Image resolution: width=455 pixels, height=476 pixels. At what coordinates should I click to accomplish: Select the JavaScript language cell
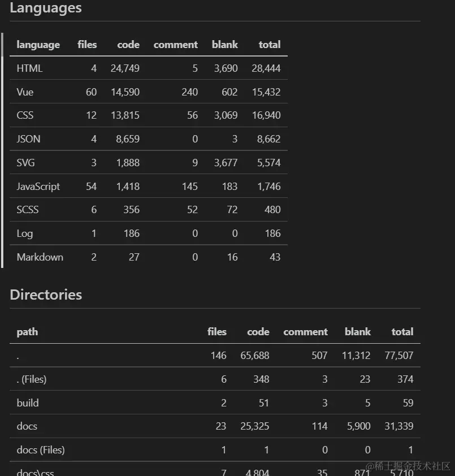38,186
